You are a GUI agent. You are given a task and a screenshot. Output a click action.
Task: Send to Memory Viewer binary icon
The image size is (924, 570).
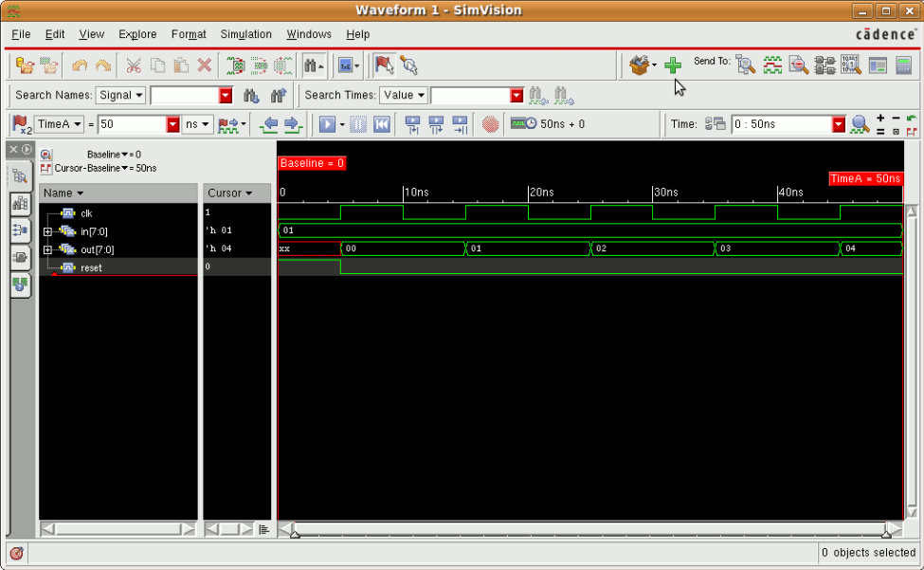(851, 64)
